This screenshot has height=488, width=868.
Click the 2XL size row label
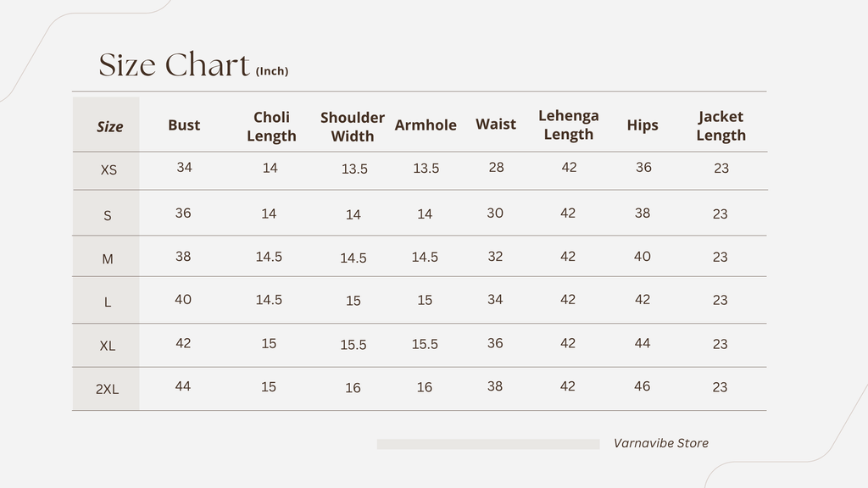click(107, 389)
